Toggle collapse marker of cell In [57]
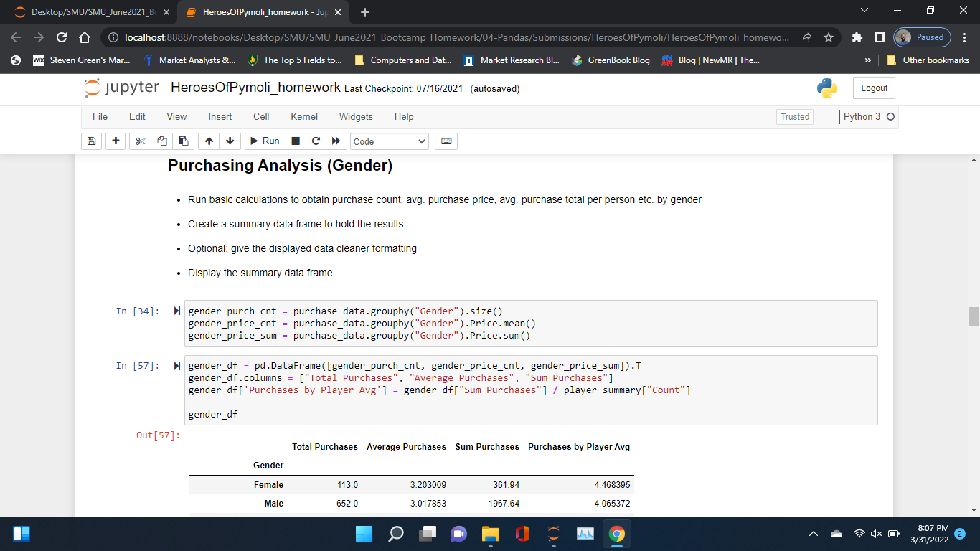Viewport: 980px width, 551px height. pos(176,366)
